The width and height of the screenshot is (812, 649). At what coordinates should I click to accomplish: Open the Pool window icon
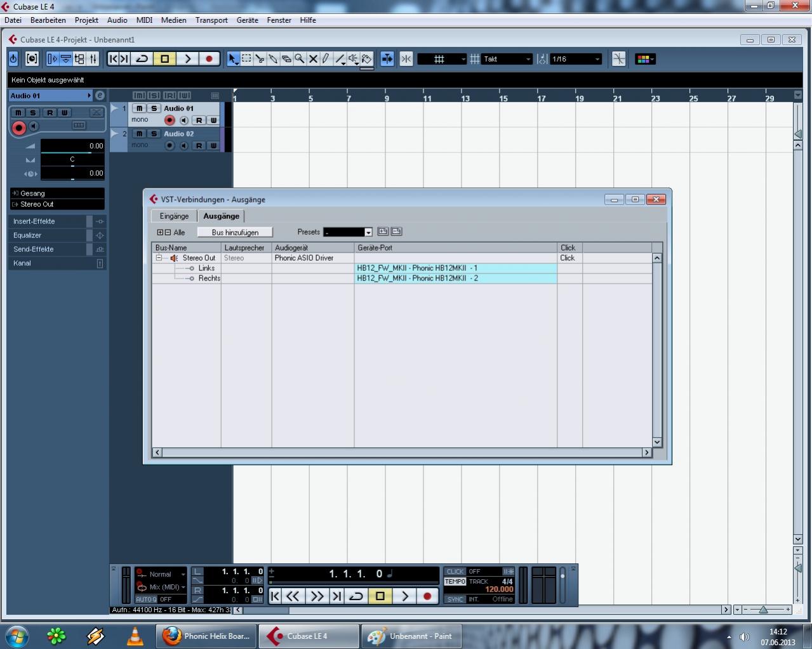(79, 59)
